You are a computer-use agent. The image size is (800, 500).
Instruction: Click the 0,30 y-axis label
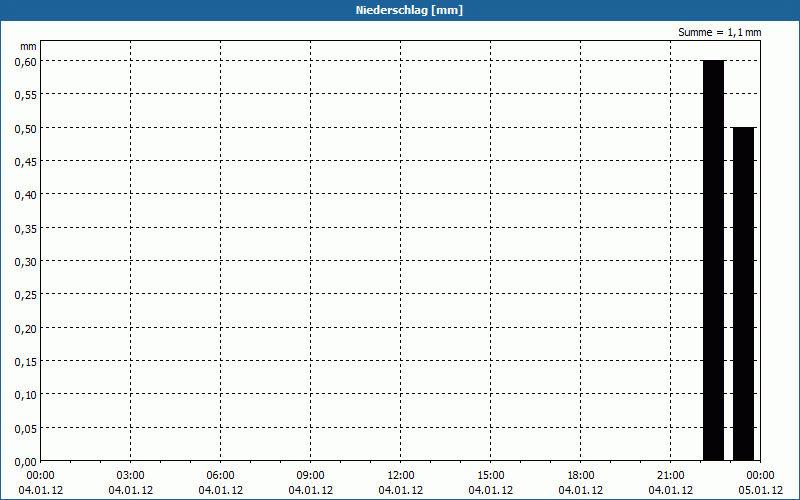26,262
